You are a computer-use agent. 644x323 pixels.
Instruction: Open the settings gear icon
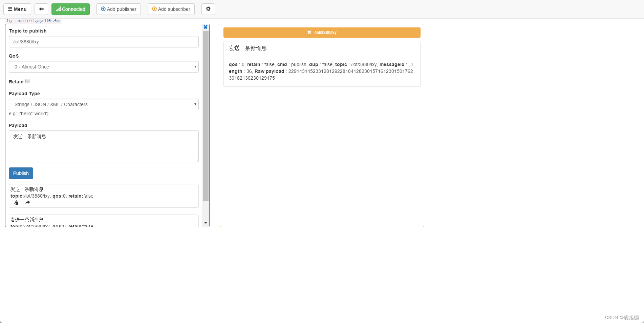(208, 9)
